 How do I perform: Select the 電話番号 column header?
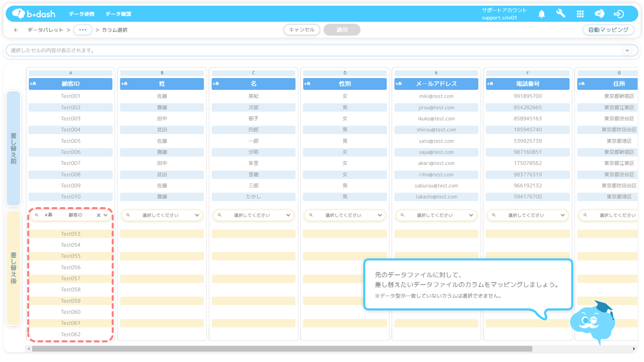click(x=527, y=84)
